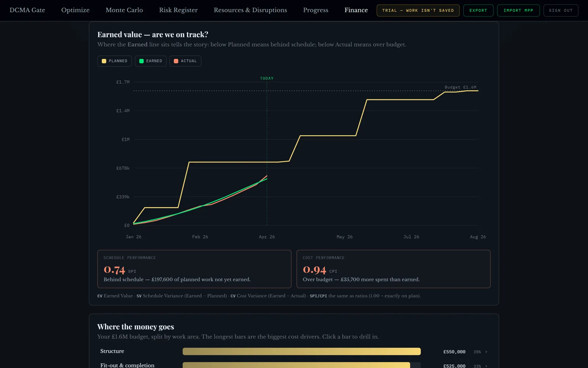The width and height of the screenshot is (588, 368).
Task: Open Resources & Disruptions tab
Action: (x=250, y=10)
